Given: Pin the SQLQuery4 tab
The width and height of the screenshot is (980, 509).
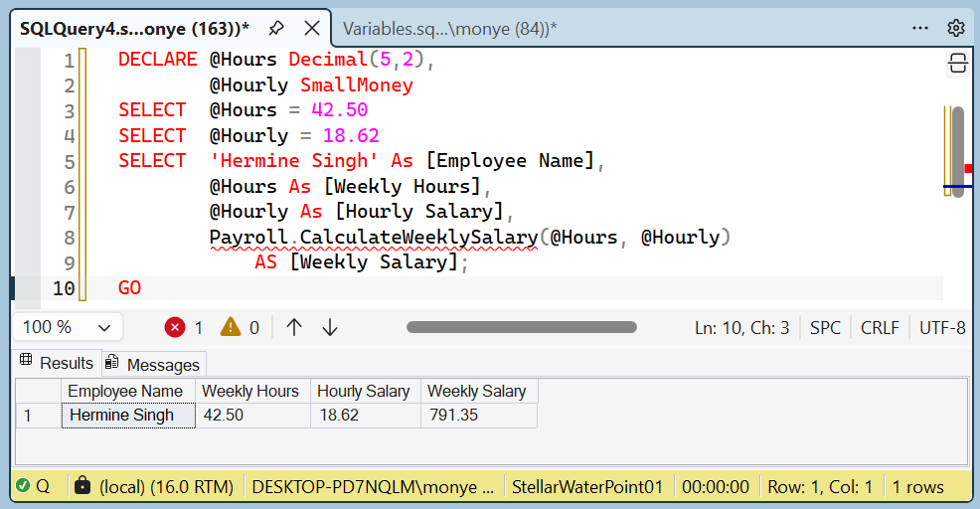Looking at the screenshot, I should [x=275, y=28].
